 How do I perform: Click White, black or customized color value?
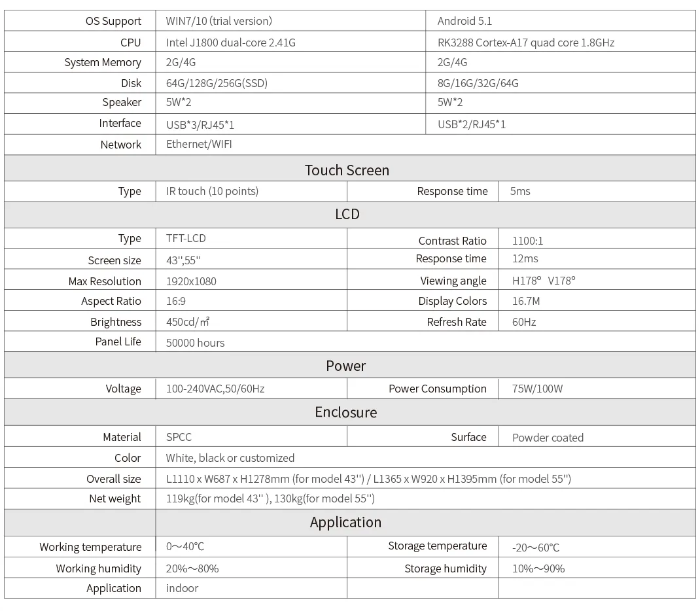[x=230, y=458]
